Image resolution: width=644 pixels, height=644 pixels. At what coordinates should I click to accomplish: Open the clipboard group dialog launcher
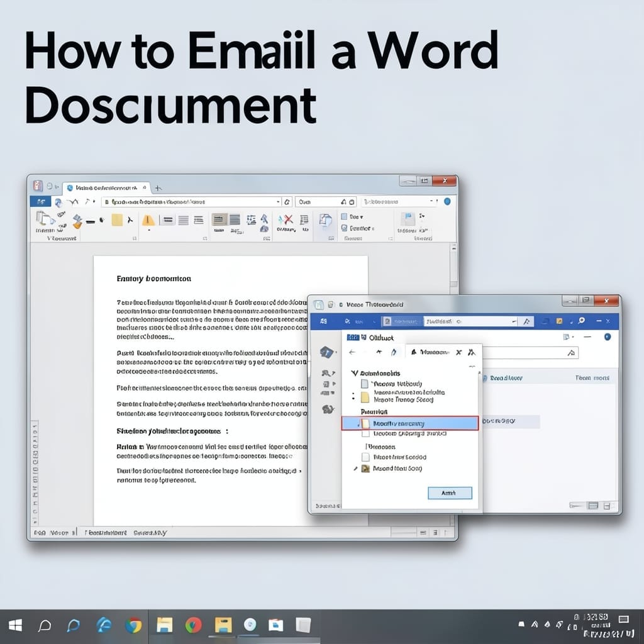pyautogui.click(x=135, y=238)
